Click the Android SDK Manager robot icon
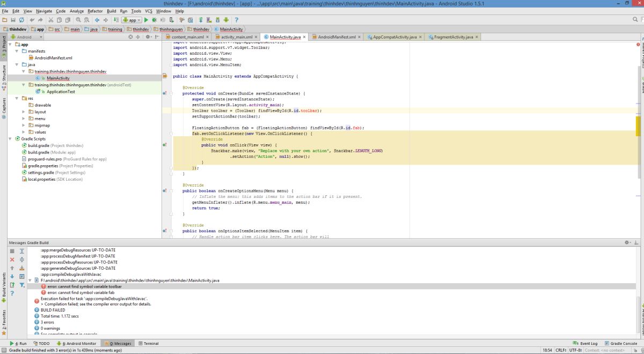 pyautogui.click(x=217, y=20)
